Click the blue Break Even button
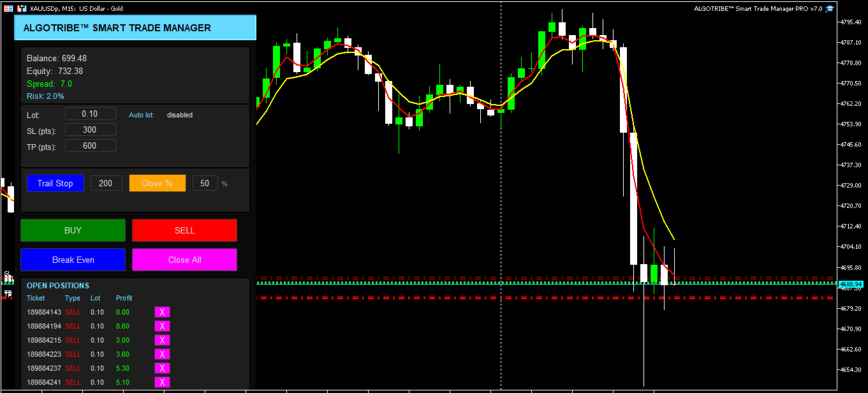The width and height of the screenshot is (868, 393). [x=73, y=260]
